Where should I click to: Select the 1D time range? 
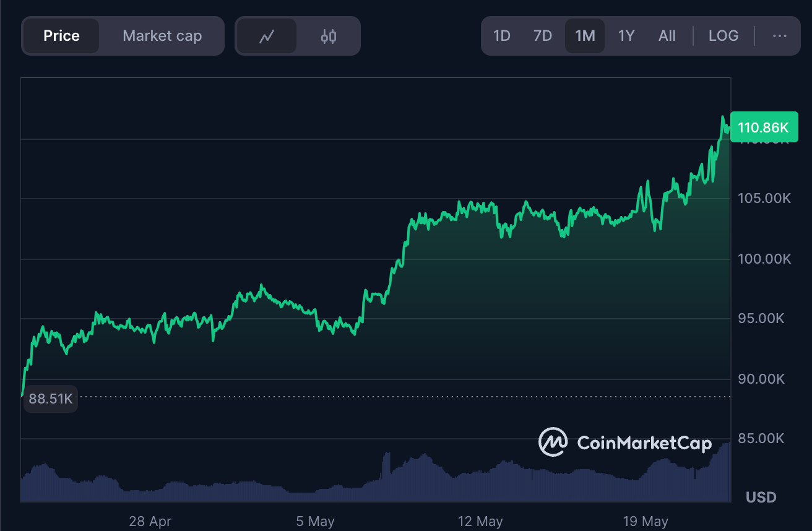(502, 35)
